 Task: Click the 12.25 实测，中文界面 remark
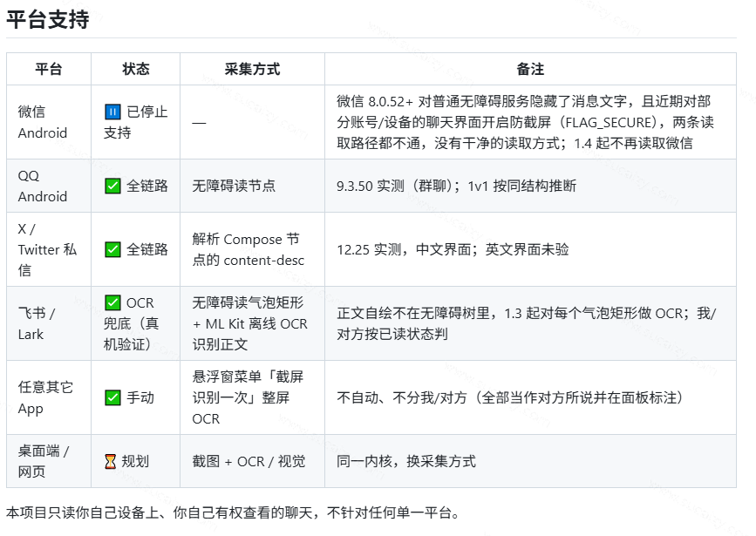click(x=453, y=249)
